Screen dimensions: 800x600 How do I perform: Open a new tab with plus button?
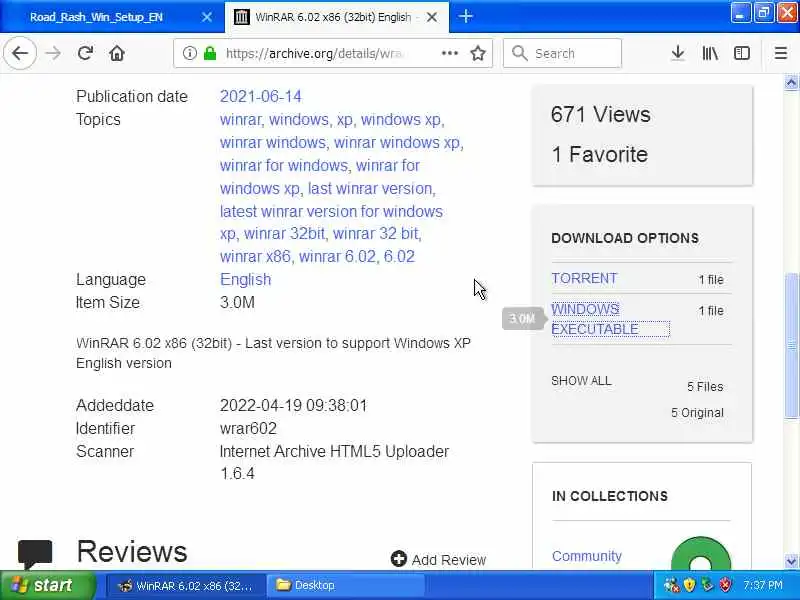[465, 17]
